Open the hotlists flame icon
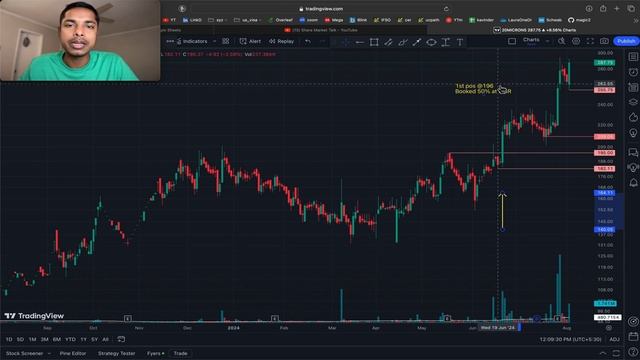This screenshot has width=640, height=360. (633, 118)
